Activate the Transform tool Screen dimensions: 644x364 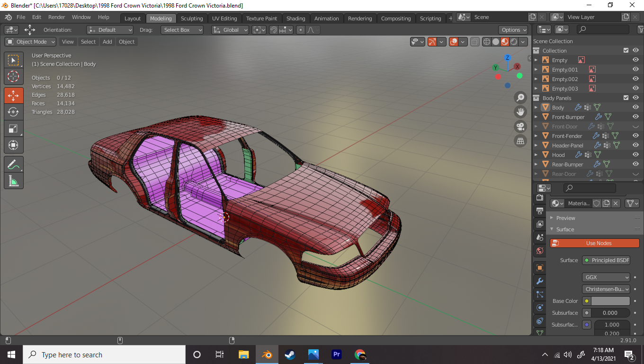14,145
